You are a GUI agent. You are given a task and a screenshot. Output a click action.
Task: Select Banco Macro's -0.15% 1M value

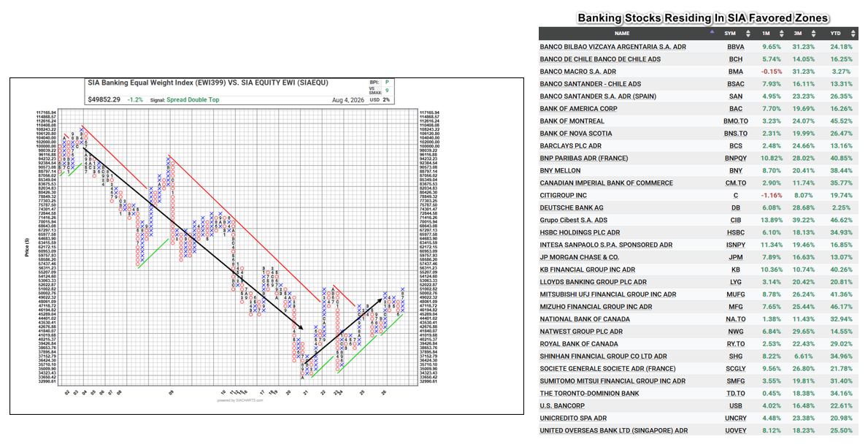[x=771, y=72]
